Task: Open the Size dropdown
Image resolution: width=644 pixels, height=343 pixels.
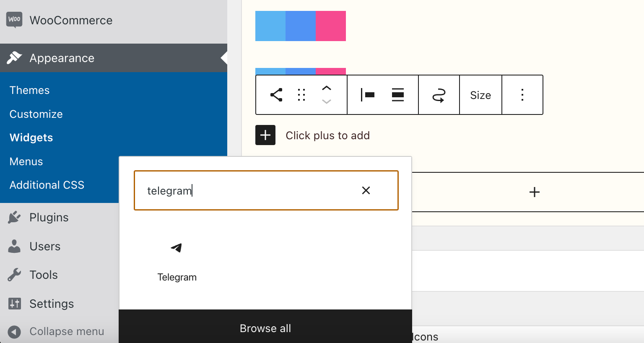Action: point(480,95)
